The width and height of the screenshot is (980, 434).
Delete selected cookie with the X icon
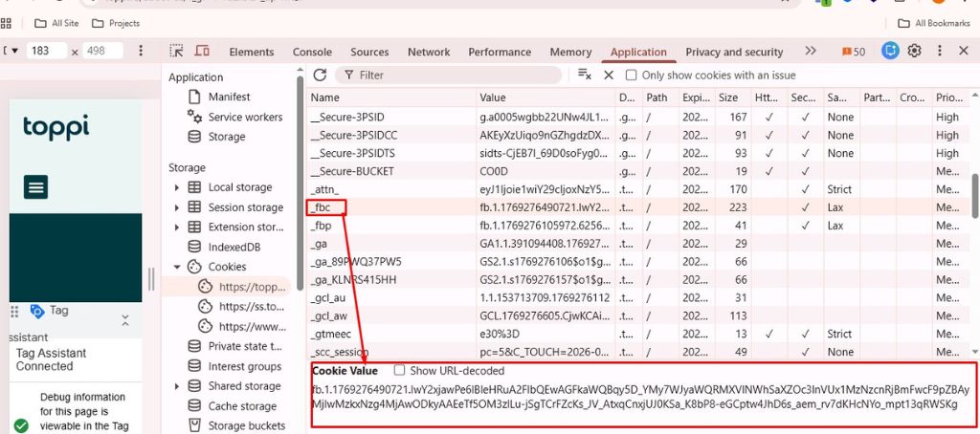point(608,75)
